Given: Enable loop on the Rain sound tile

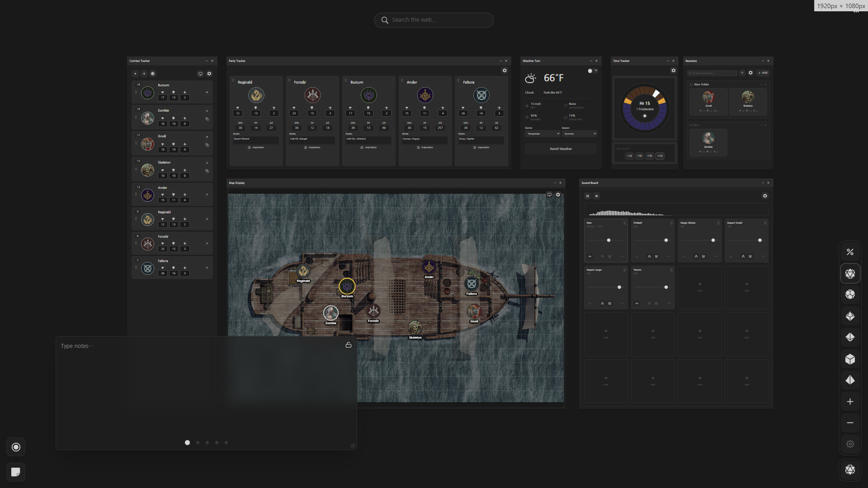Looking at the screenshot, I should coord(590,256).
